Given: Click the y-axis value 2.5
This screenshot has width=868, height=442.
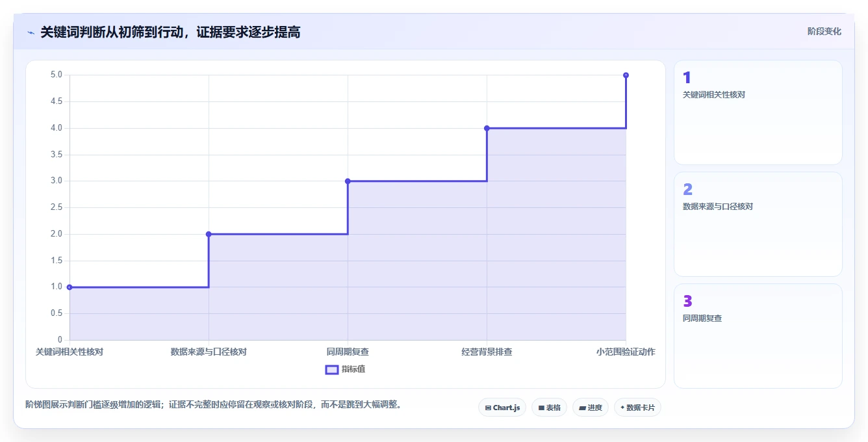Looking at the screenshot, I should [x=57, y=207].
